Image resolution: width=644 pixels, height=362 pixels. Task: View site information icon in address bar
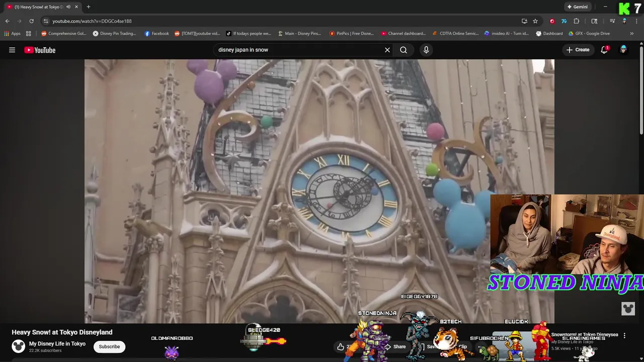point(46,21)
